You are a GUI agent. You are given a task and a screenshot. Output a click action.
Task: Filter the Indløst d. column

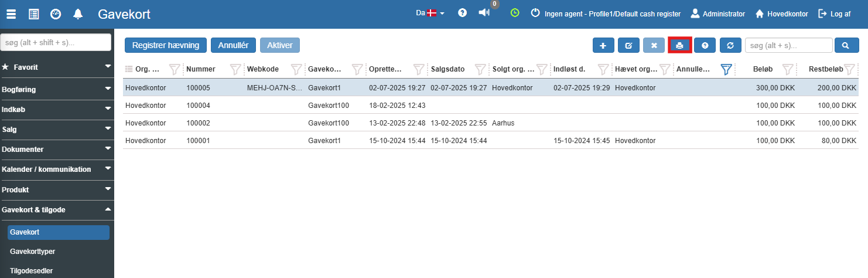pyautogui.click(x=603, y=69)
